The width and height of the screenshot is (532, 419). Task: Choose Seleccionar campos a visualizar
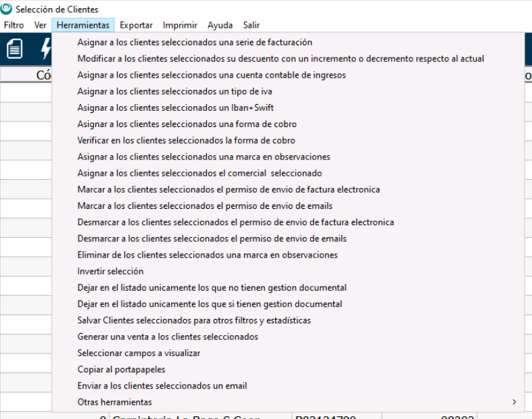(x=139, y=353)
